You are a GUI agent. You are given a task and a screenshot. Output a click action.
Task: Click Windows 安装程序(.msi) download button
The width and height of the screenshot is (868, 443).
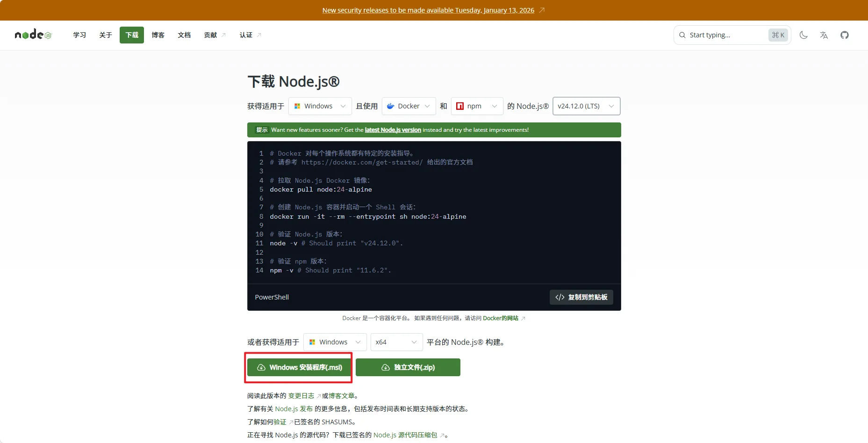pyautogui.click(x=300, y=367)
